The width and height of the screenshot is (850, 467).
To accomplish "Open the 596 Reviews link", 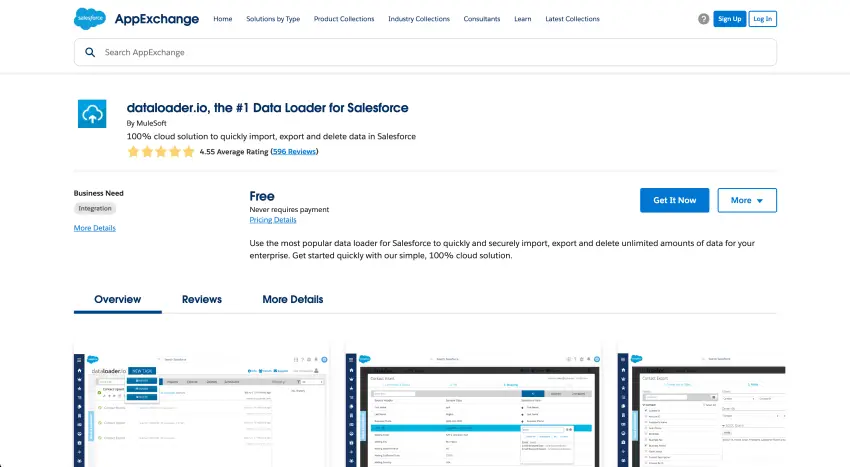I will [x=294, y=152].
